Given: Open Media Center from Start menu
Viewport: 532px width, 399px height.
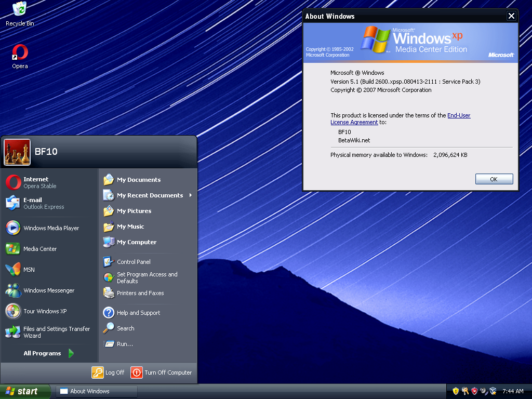Looking at the screenshot, I should coord(39,249).
